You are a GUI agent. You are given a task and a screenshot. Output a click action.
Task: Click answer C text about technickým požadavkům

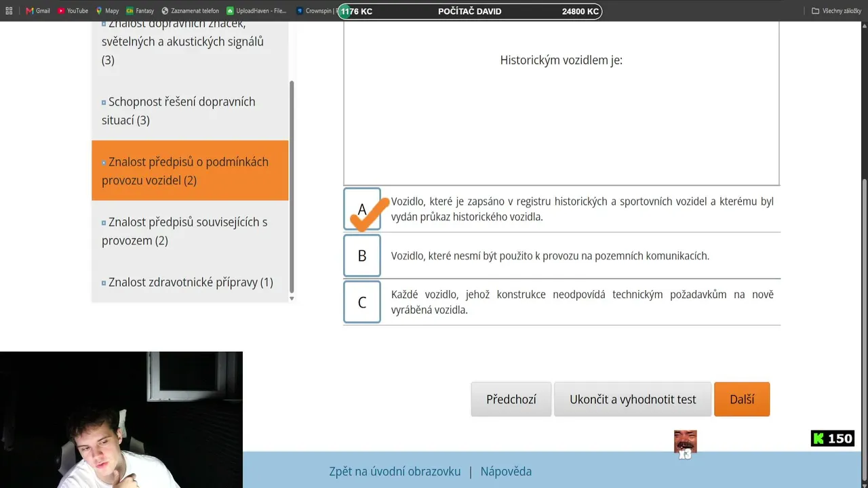click(x=583, y=302)
